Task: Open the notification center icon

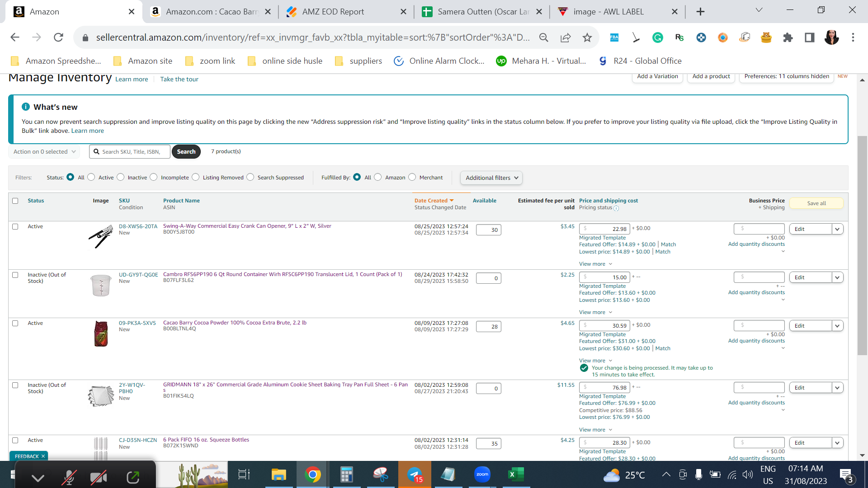Action: click(846, 475)
